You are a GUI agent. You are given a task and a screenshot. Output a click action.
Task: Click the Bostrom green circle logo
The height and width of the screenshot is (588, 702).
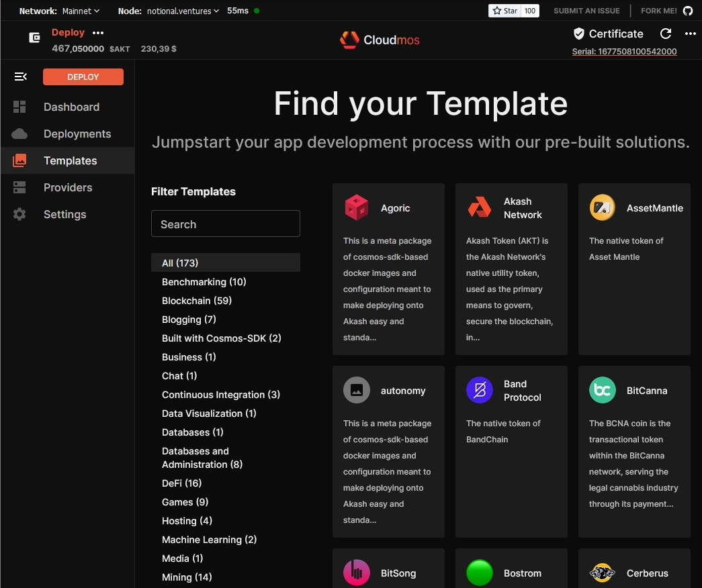click(x=480, y=573)
